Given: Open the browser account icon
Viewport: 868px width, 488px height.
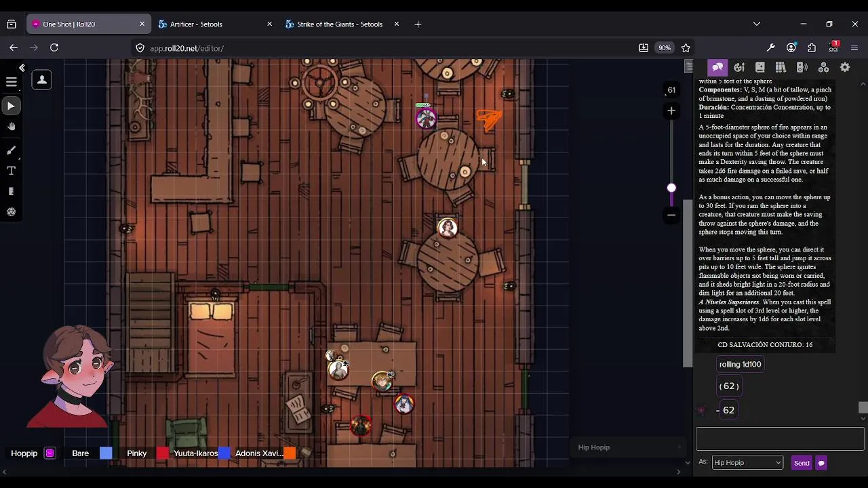Looking at the screenshot, I should (791, 48).
